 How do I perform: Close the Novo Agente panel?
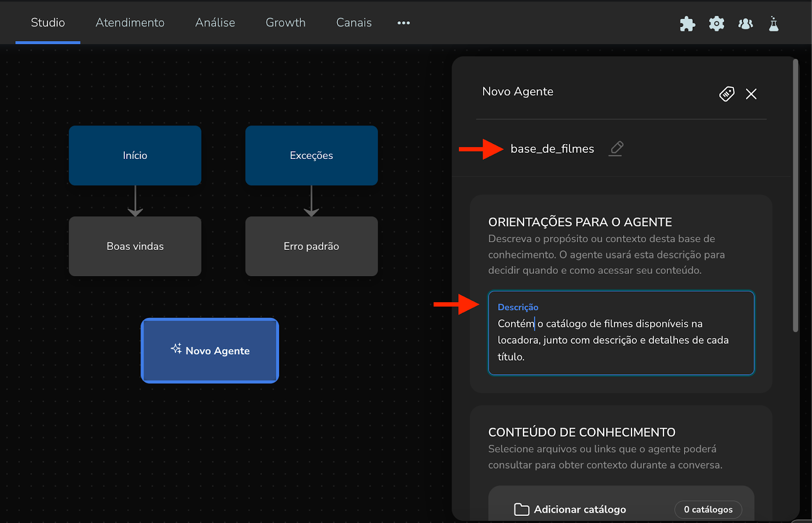coord(751,94)
